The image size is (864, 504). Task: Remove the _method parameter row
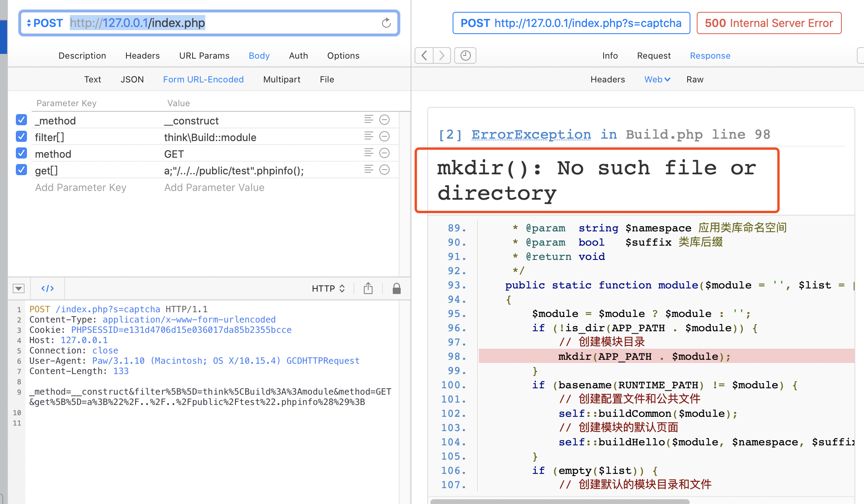point(384,120)
